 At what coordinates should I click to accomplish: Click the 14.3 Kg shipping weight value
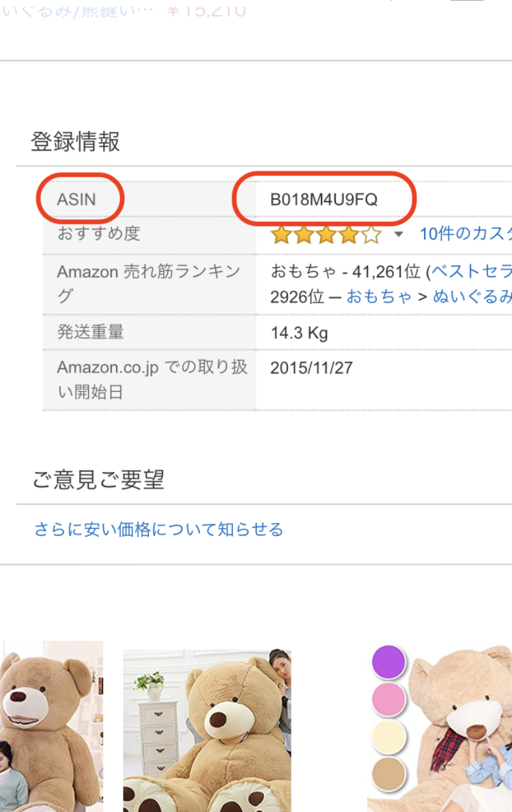tap(299, 333)
